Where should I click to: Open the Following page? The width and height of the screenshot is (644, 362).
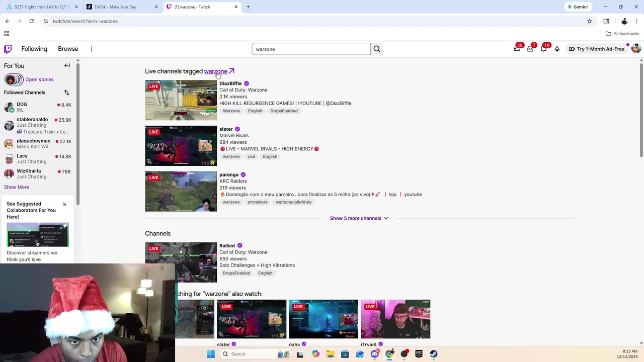click(x=34, y=49)
